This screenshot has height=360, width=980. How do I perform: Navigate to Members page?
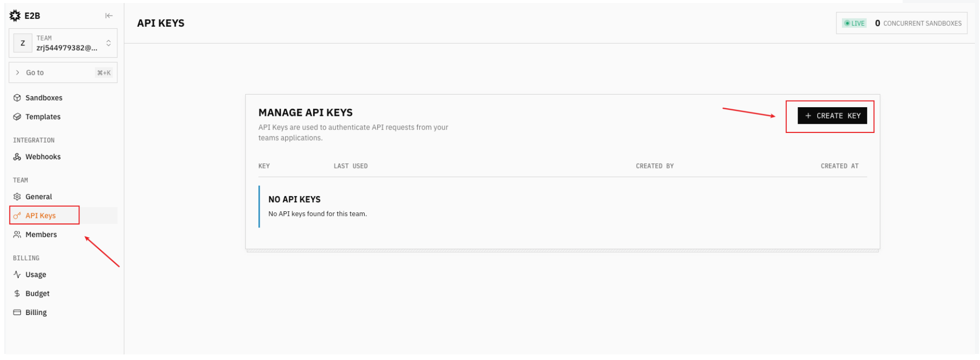click(41, 235)
